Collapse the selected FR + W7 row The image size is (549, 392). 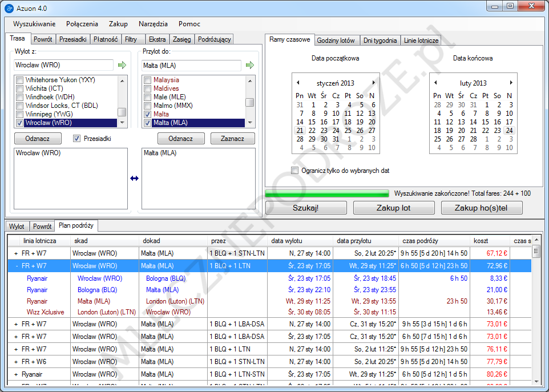point(16,266)
